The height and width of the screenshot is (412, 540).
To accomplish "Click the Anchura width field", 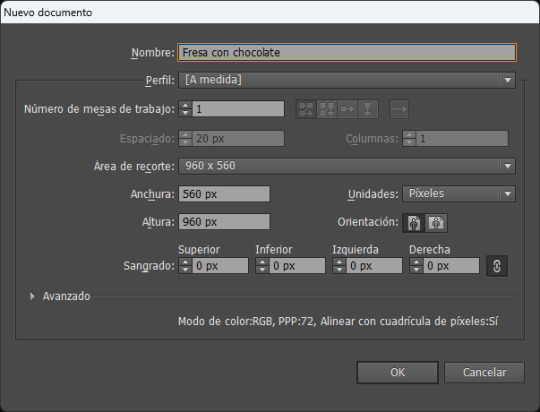I will coord(224,194).
